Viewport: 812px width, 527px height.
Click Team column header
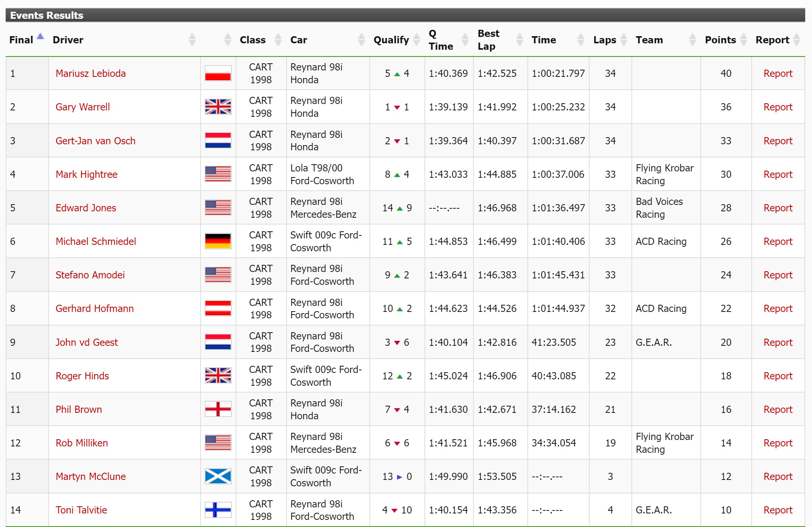(649, 40)
